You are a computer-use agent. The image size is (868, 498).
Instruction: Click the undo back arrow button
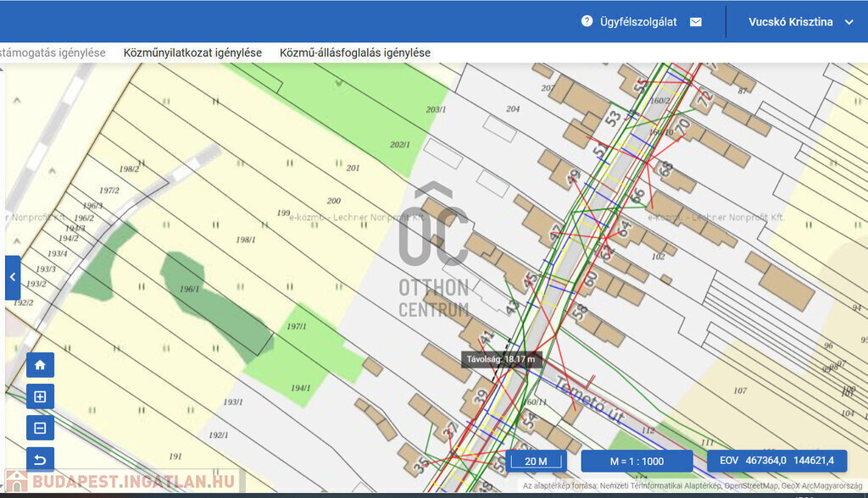[40, 460]
